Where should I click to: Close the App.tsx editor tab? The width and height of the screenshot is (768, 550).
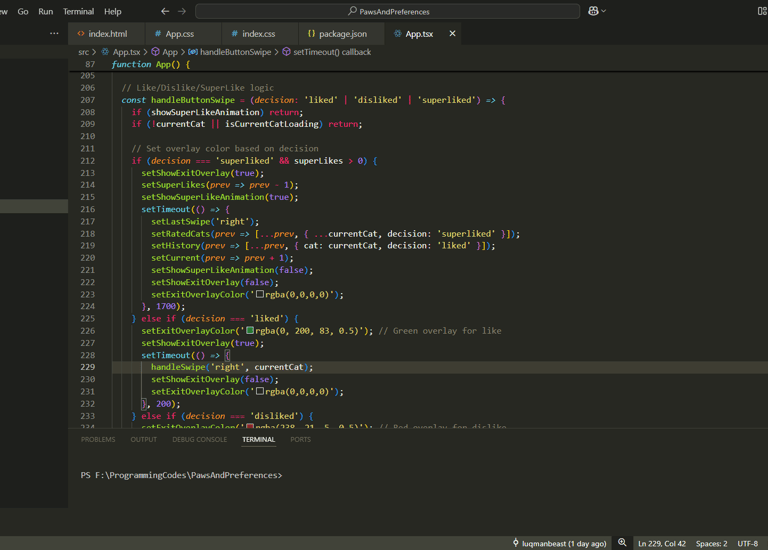click(452, 34)
